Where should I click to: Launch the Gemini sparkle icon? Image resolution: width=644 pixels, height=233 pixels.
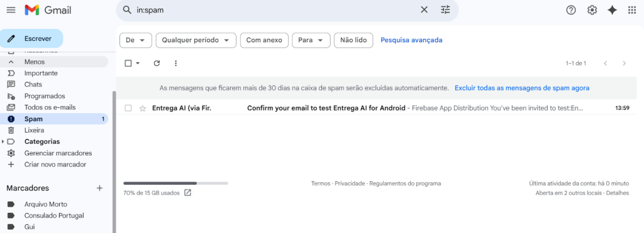point(613,10)
